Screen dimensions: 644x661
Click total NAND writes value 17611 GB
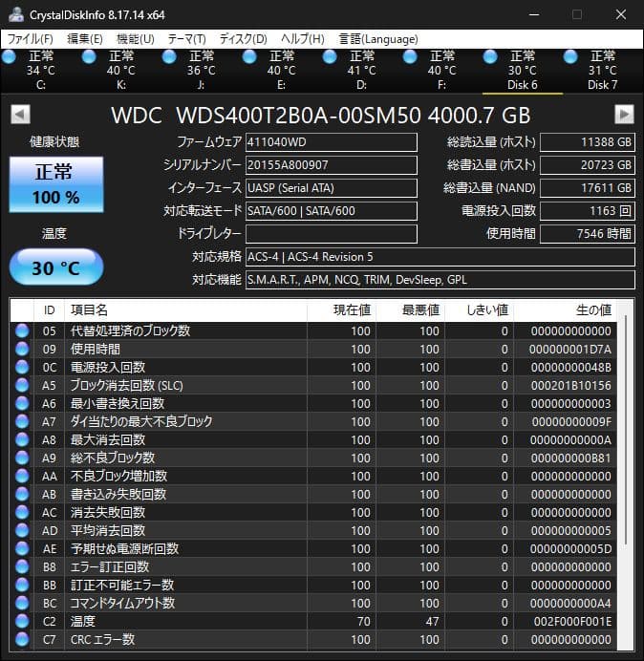[x=588, y=188]
